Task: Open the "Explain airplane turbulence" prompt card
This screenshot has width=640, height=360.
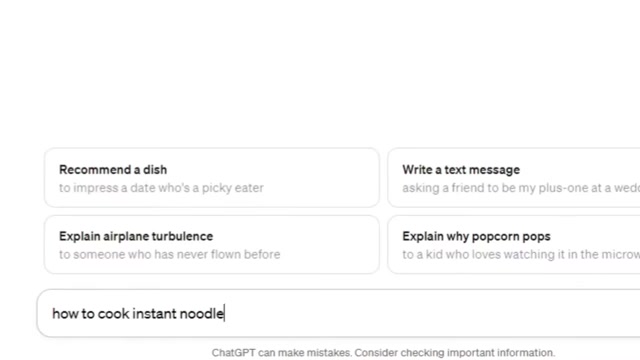Action: [211, 244]
